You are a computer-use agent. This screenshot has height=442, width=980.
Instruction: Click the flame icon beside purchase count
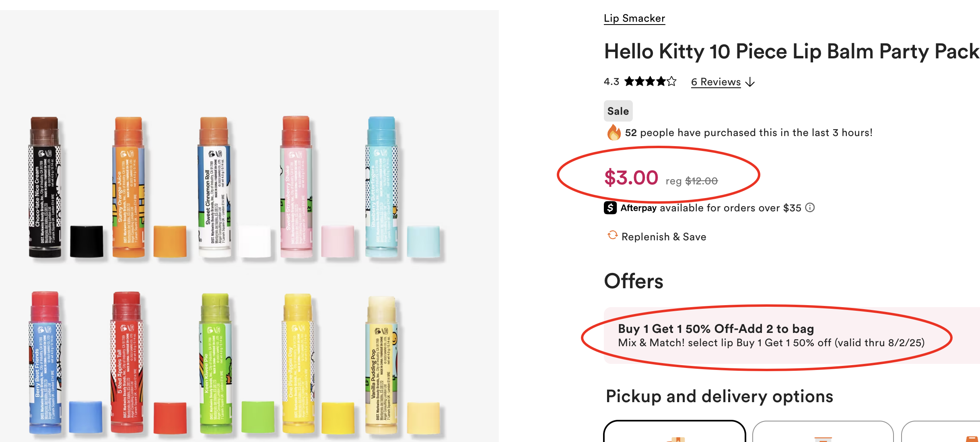(614, 132)
